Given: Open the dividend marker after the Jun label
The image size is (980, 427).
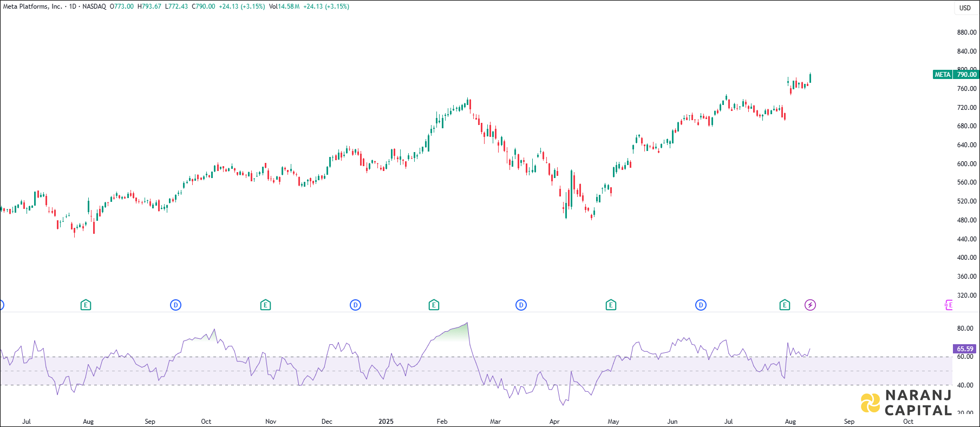Looking at the screenshot, I should [x=701, y=305].
